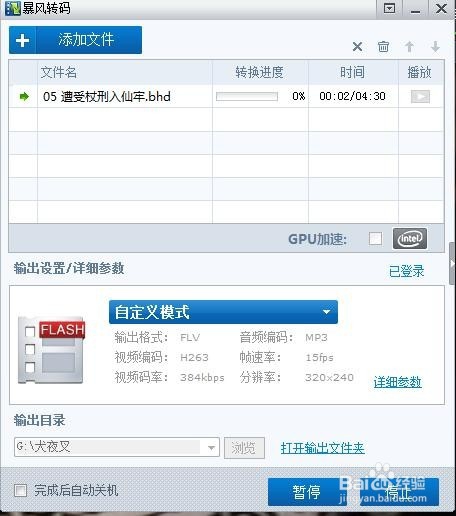Click the Add File button
The width and height of the screenshot is (456, 516).
(75, 40)
